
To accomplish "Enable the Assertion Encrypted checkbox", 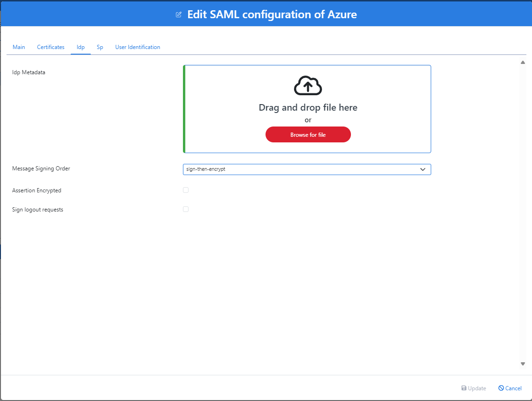I will point(186,190).
